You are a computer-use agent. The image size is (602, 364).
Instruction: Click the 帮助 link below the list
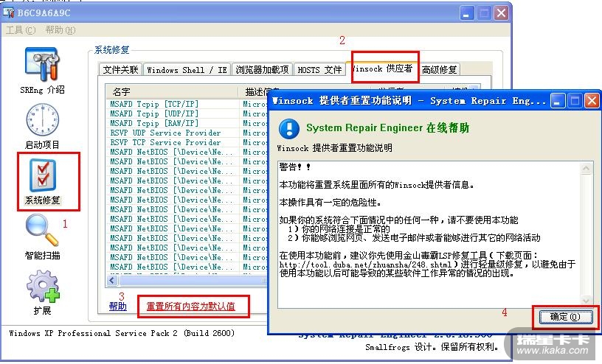click(x=118, y=306)
